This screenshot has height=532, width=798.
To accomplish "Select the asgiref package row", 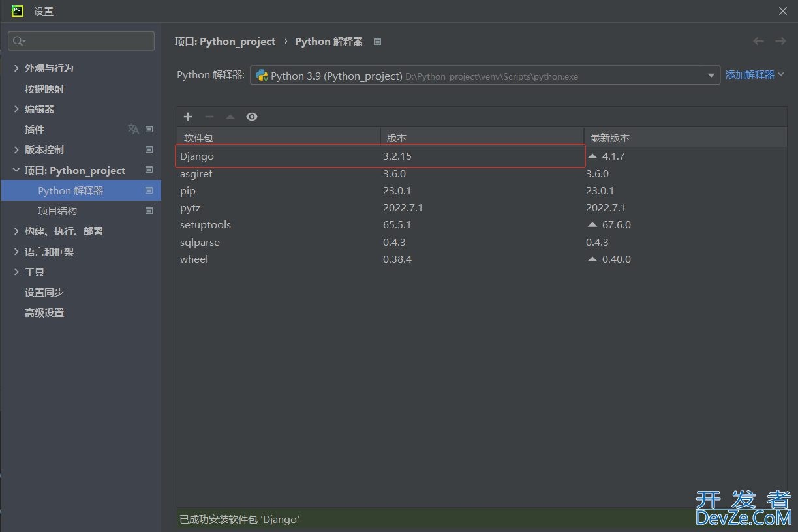I will (482, 174).
